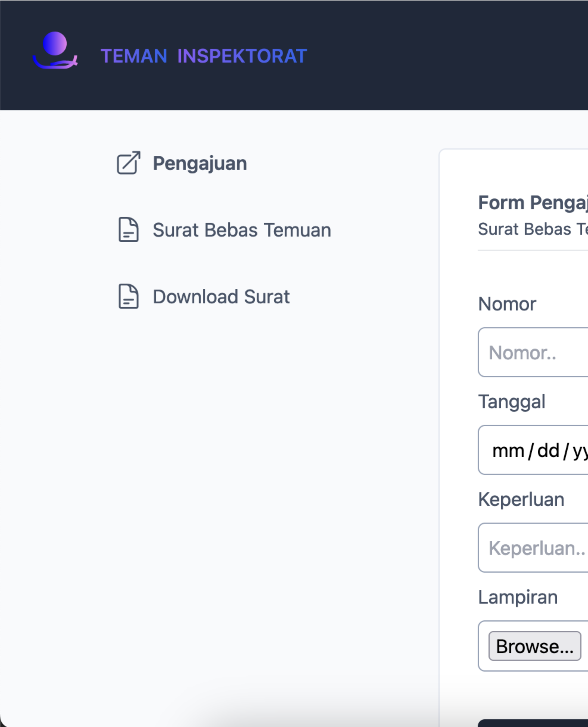Open the Pengajuan menu item
The image size is (588, 727).
200,163
